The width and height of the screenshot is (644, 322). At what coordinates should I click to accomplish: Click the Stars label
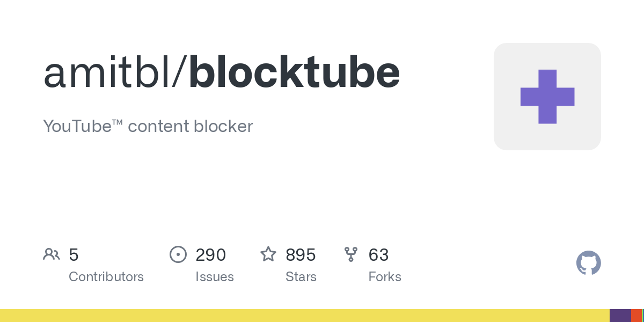(x=301, y=277)
